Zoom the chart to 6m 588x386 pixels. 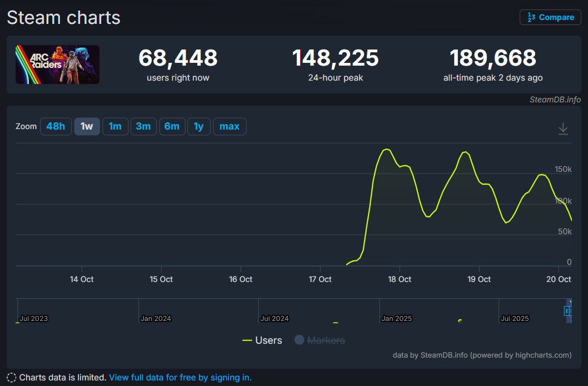[x=172, y=126]
